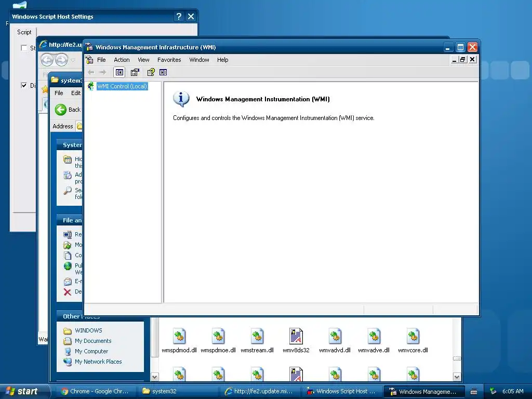Select wmstream.dll file

pyautogui.click(x=257, y=341)
